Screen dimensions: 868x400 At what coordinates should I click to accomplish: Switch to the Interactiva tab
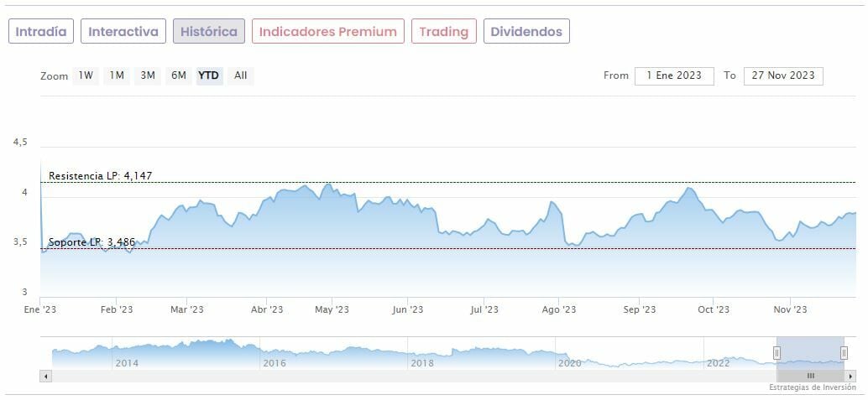click(123, 32)
